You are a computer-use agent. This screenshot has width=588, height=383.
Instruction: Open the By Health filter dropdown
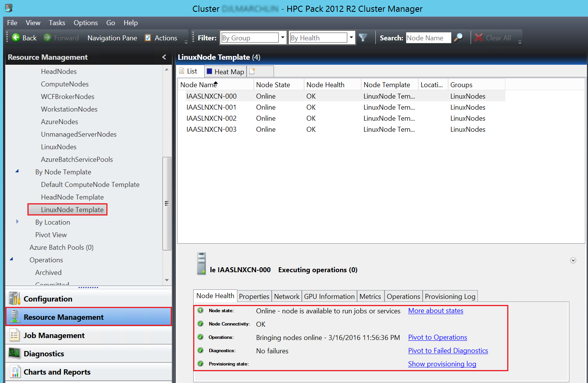tap(351, 38)
